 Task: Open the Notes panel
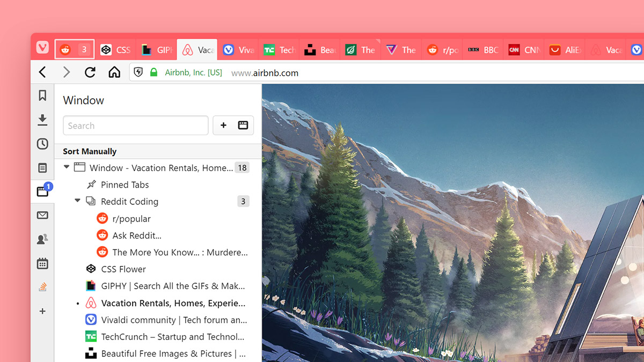42,167
